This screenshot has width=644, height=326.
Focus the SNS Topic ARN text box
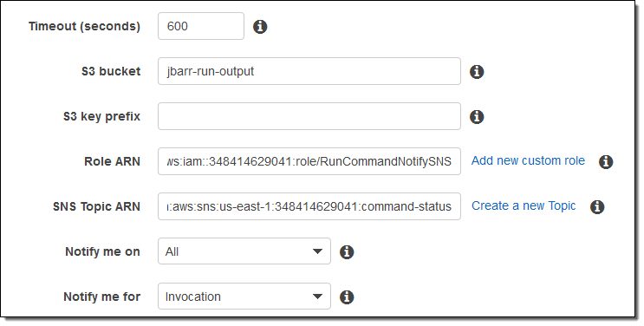tap(309, 206)
